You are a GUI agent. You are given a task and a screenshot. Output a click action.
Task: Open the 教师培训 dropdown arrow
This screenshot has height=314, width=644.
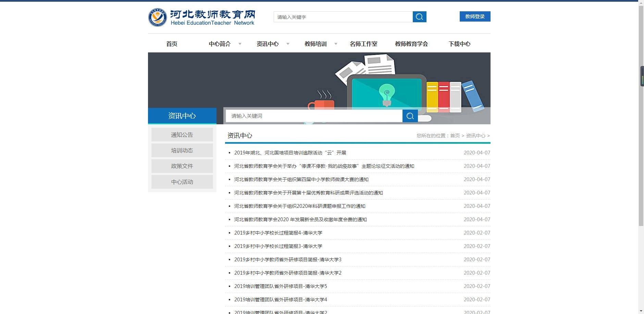[337, 44]
